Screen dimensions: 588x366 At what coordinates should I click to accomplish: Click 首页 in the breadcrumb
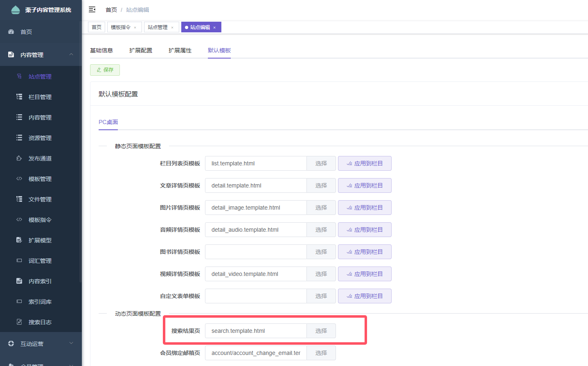click(x=111, y=10)
